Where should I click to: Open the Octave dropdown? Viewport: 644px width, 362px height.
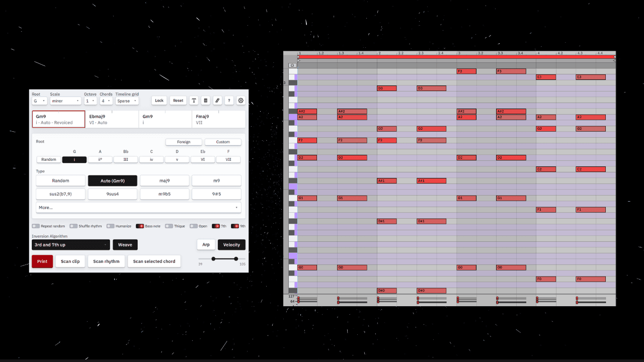(x=91, y=101)
